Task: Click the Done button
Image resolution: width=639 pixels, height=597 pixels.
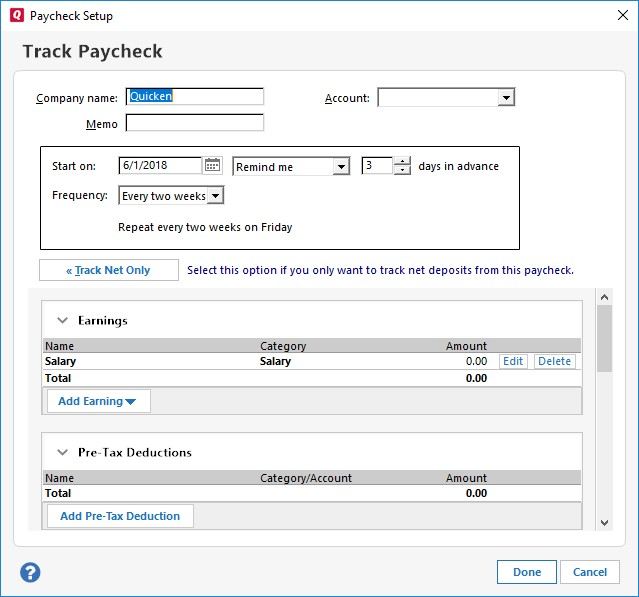Action: pyautogui.click(x=527, y=572)
